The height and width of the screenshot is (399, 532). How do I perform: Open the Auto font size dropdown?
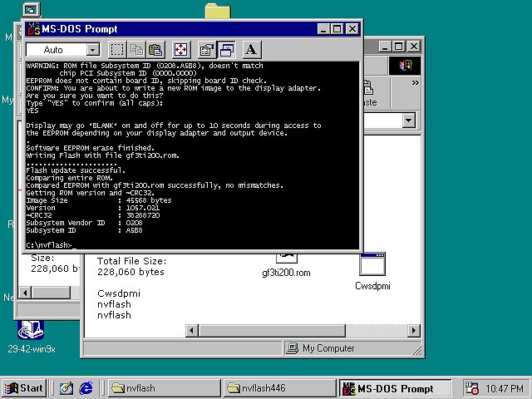[92, 50]
